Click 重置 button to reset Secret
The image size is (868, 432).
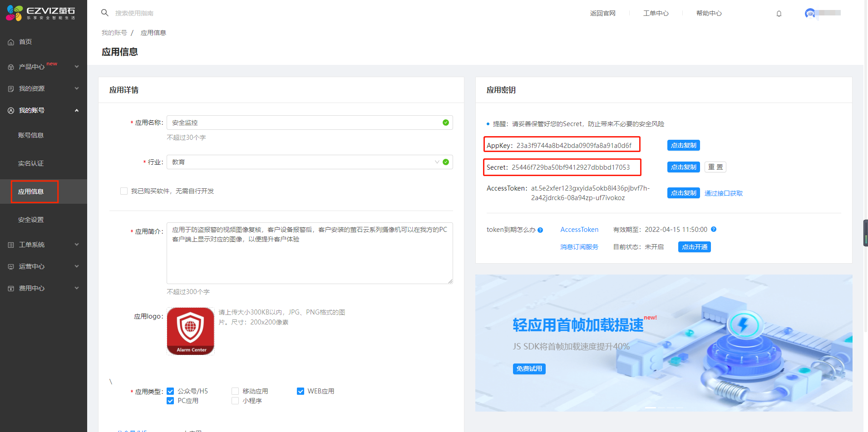[x=715, y=167]
